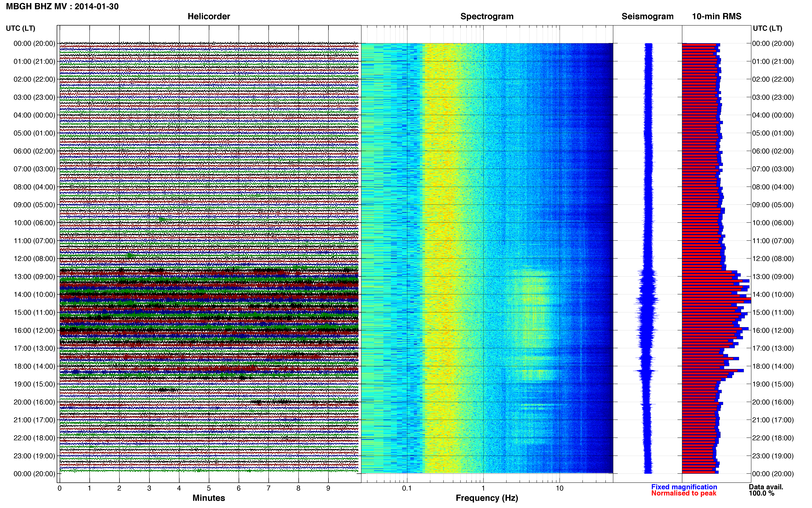Click the left '04:00 (00:00)' time label
The width and height of the screenshot is (812, 508).
click(x=34, y=115)
